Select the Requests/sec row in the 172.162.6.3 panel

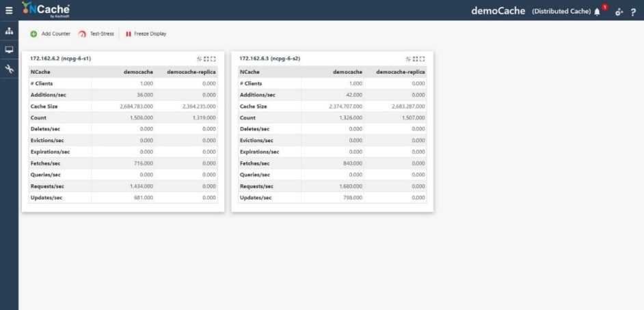coord(332,186)
